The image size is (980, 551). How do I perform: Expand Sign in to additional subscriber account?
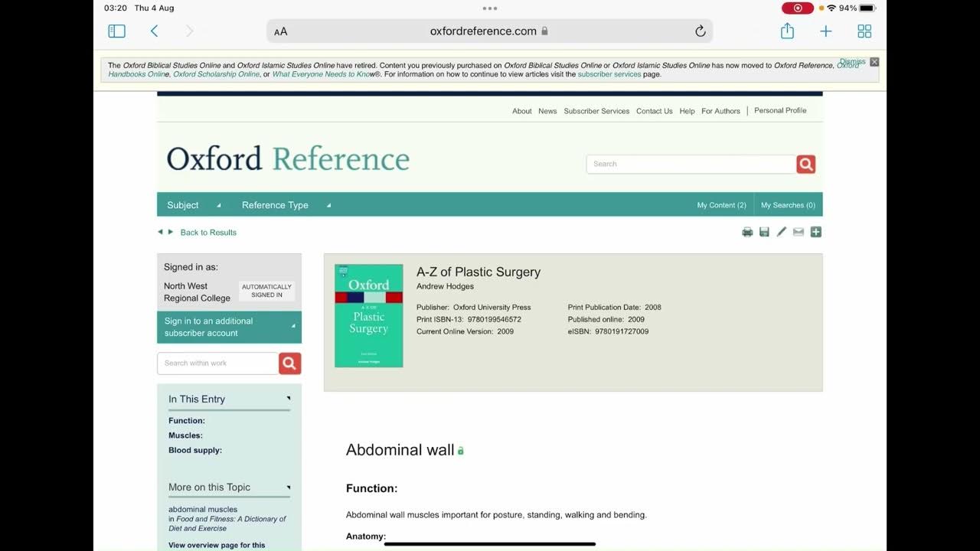(229, 328)
